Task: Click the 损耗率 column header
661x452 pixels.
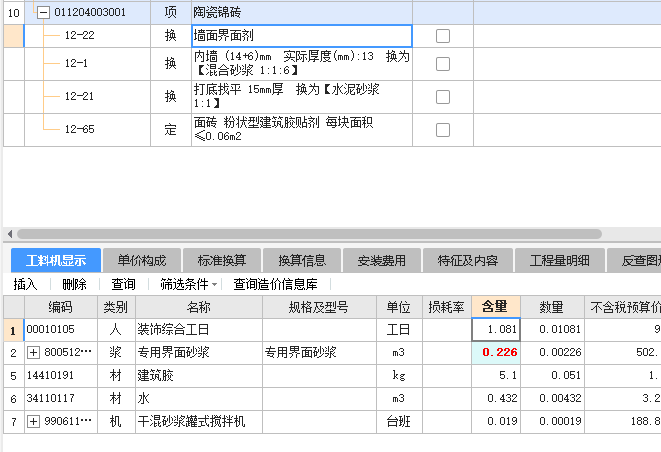Action: tap(446, 307)
